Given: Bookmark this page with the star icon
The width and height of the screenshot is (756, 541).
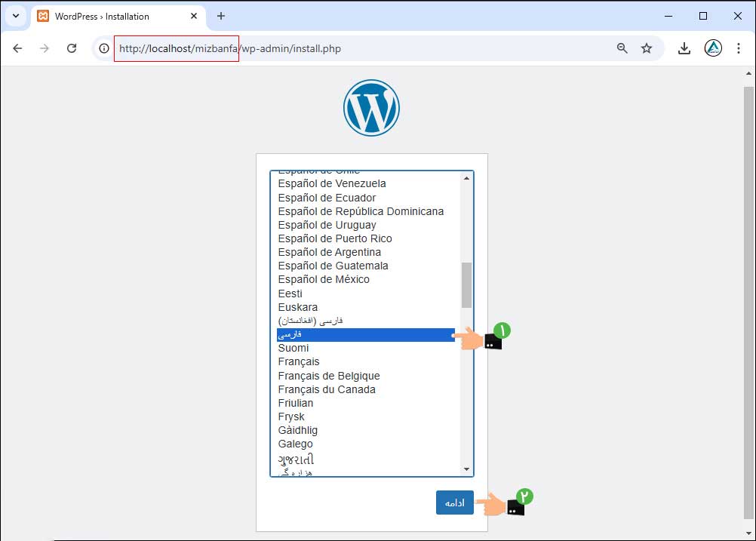Looking at the screenshot, I should click(647, 48).
